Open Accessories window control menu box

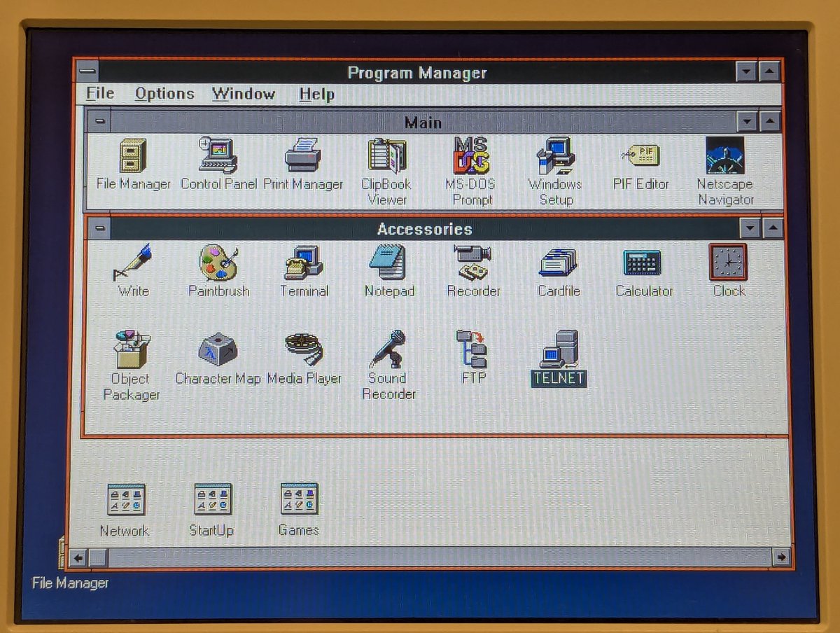[100, 228]
